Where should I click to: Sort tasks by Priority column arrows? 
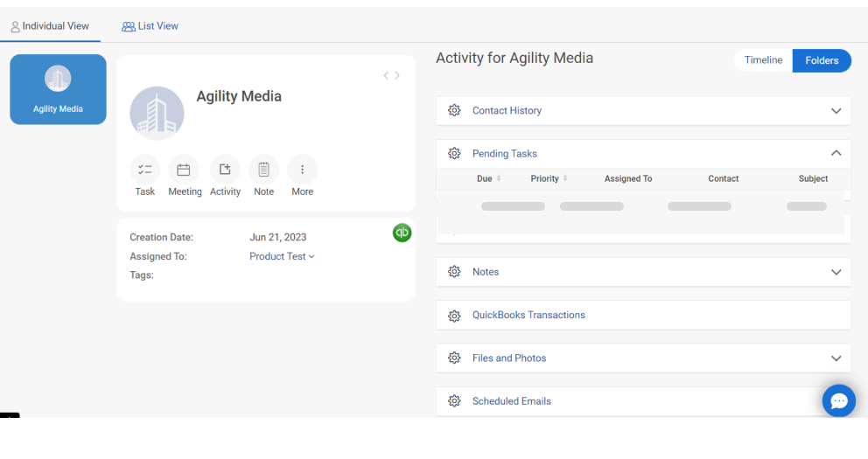[x=565, y=178]
